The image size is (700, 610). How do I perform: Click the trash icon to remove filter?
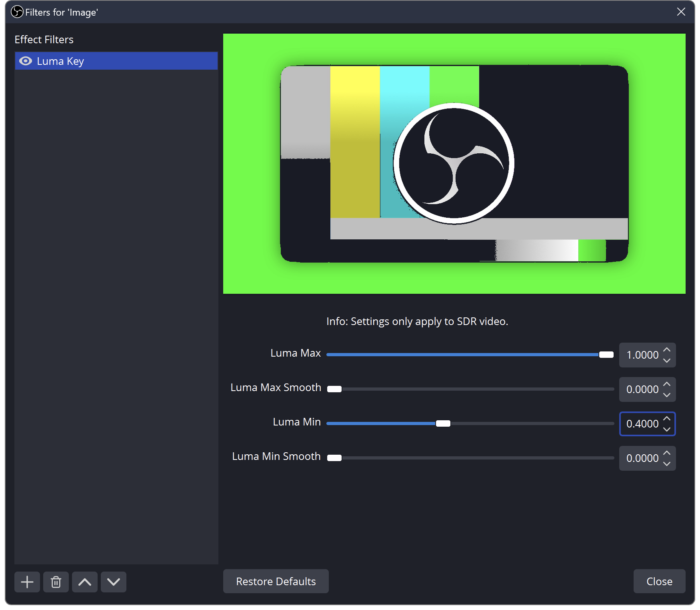[56, 582]
